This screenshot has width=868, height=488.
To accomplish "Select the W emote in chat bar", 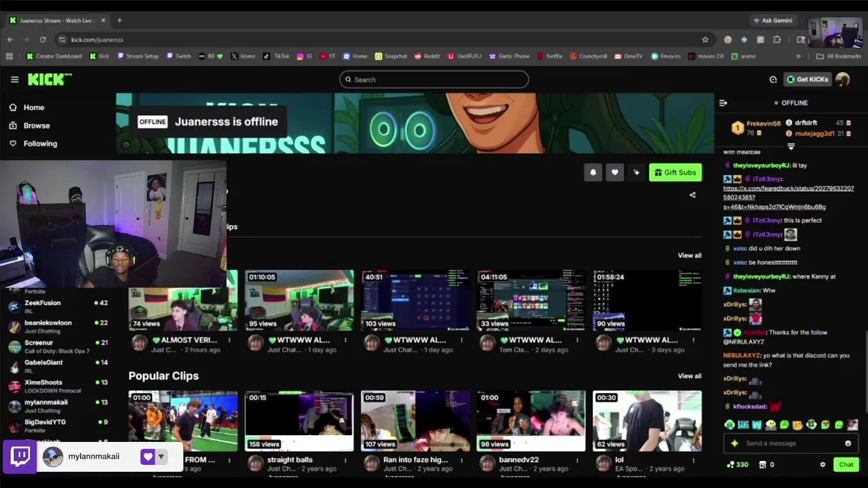I will 757,425.
